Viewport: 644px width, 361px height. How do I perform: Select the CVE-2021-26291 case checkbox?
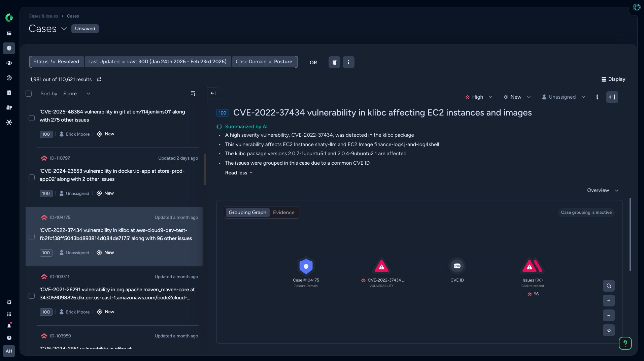pos(32,296)
